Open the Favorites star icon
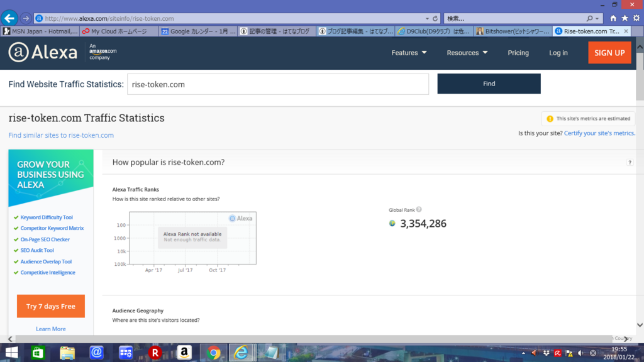The width and height of the screenshot is (644, 362). coord(625,18)
